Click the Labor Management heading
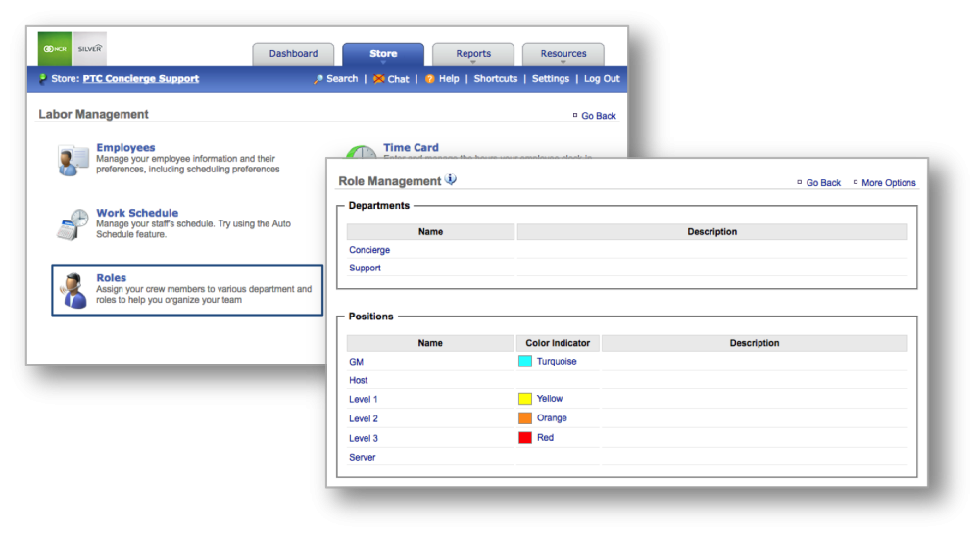 coord(94,114)
